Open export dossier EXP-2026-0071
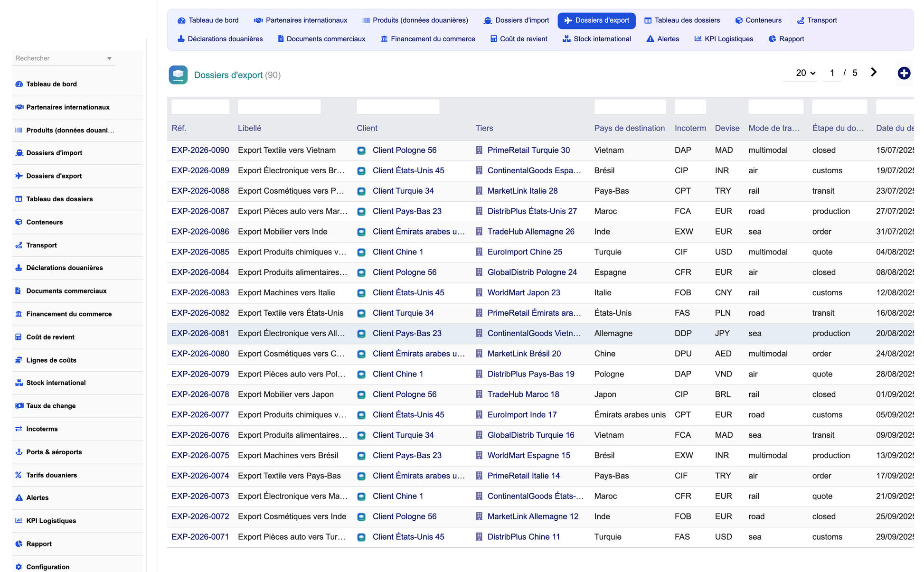This screenshot has width=924, height=572. 200,537
